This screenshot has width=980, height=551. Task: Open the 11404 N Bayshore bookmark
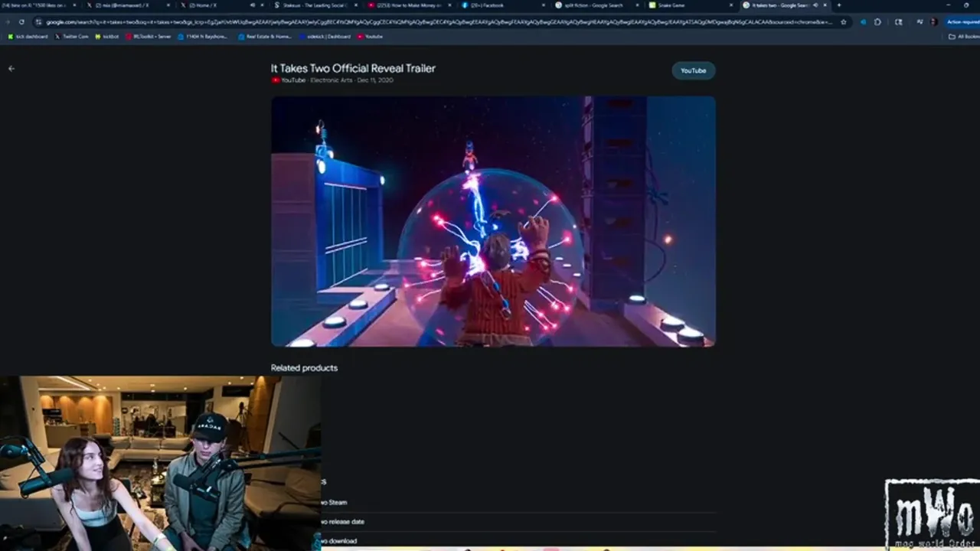tap(203, 36)
